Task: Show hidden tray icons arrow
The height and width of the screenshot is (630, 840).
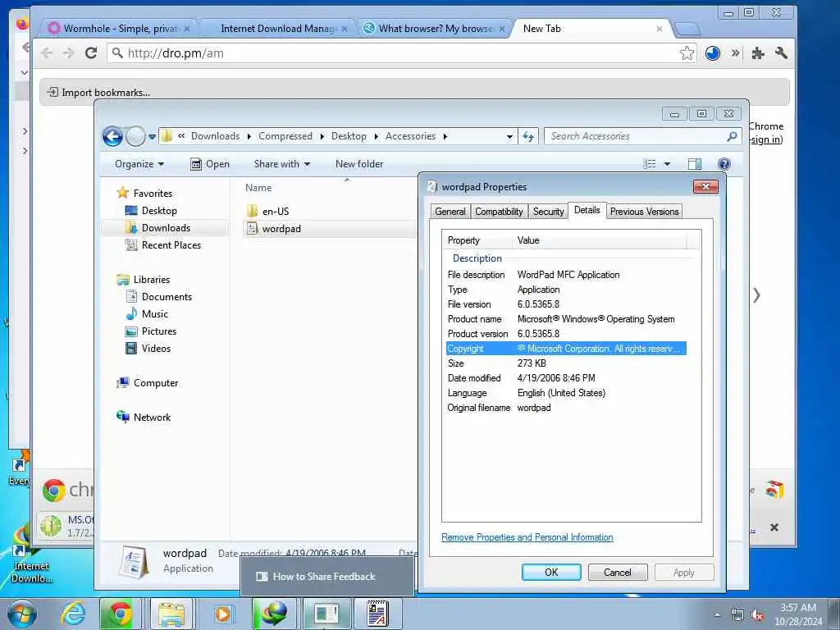Action: pyautogui.click(x=717, y=615)
